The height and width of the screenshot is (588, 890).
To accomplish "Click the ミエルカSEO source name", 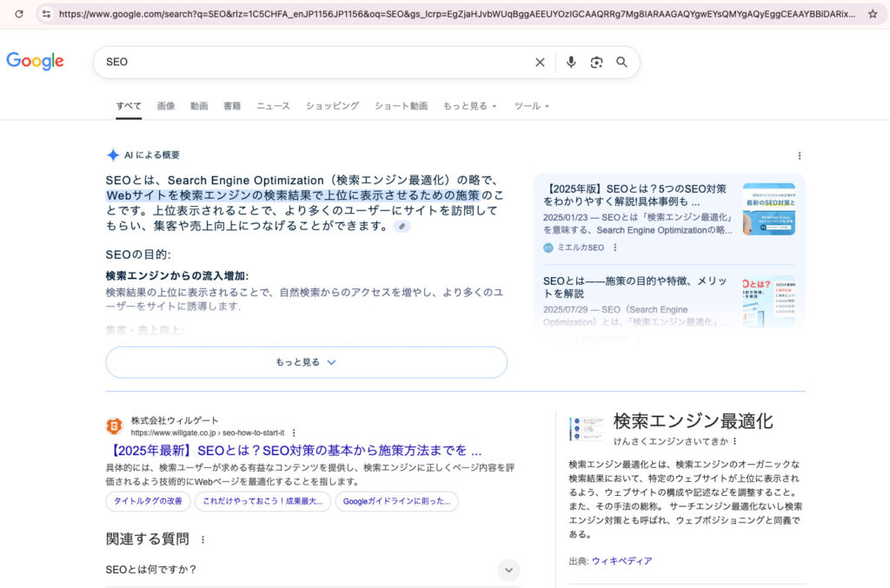I will point(581,248).
